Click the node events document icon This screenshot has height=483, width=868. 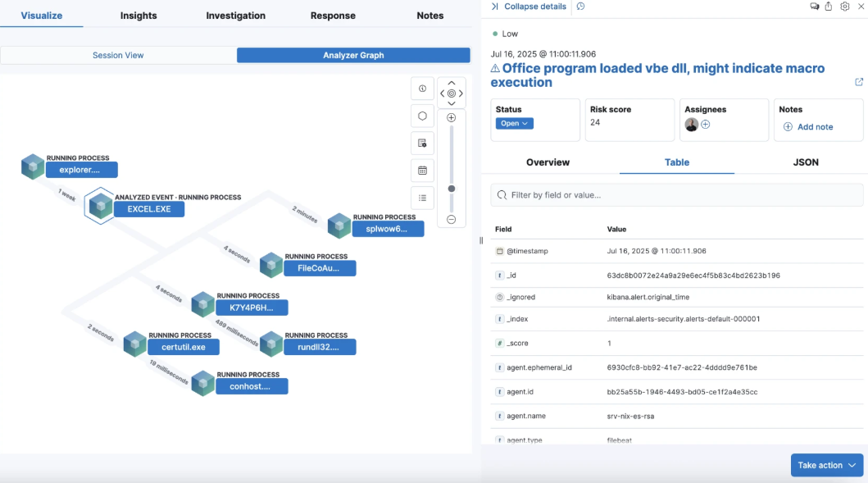422,144
